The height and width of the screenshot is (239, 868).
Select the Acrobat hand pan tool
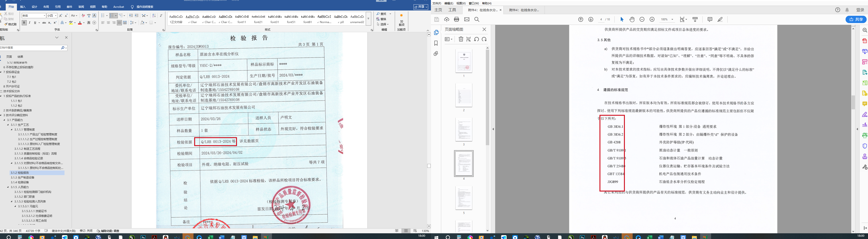pos(632,19)
